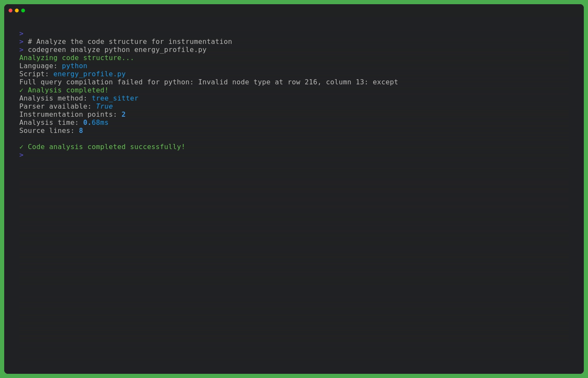Click the red close window button

pos(10,10)
